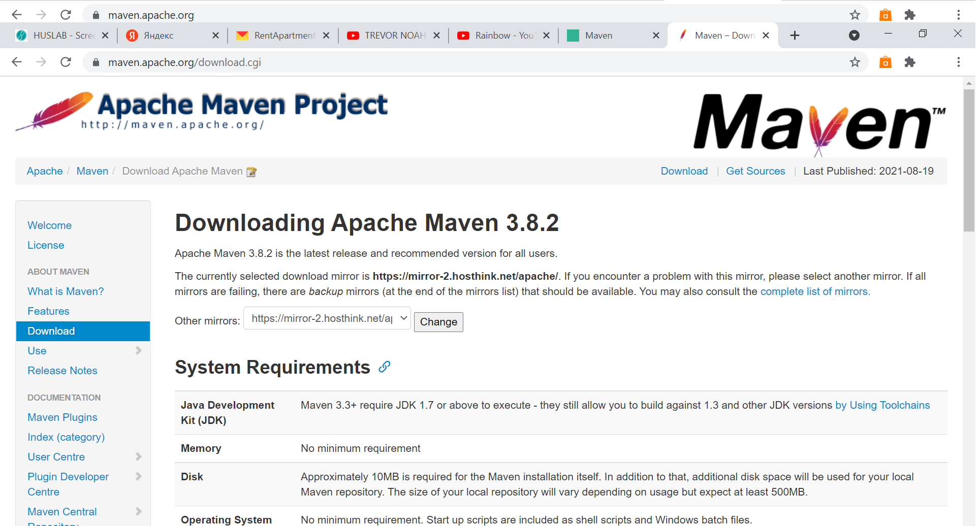Click the Download link in the top bar
Viewport: 980px width, 526px height.
684,171
